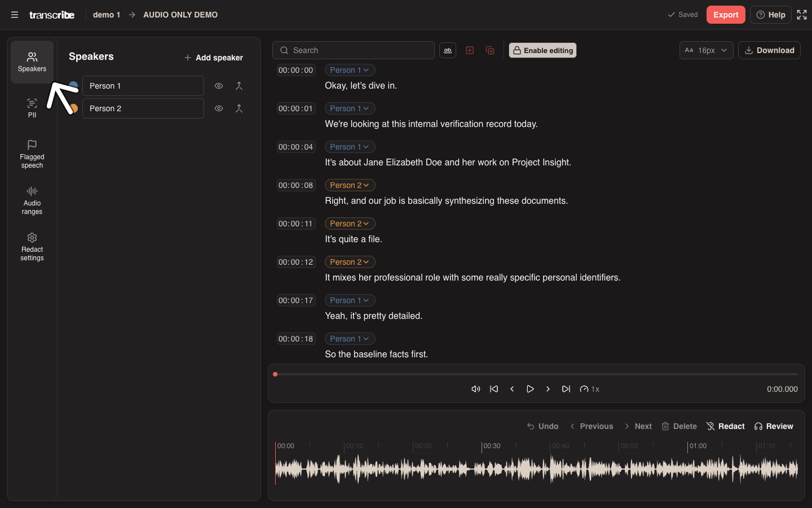This screenshot has height=508, width=812.
Task: Skip to the start of the audio
Action: click(494, 389)
